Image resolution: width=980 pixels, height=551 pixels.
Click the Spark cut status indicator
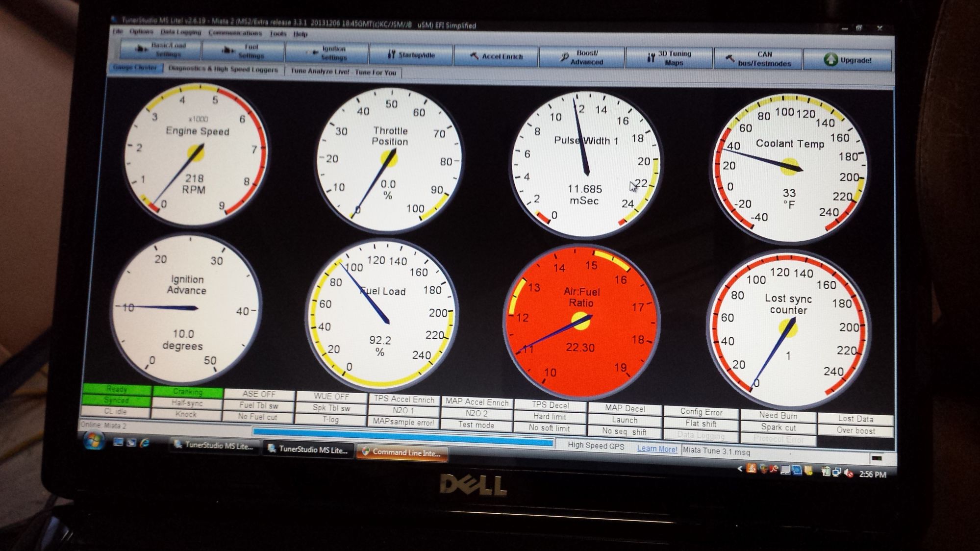click(x=778, y=427)
